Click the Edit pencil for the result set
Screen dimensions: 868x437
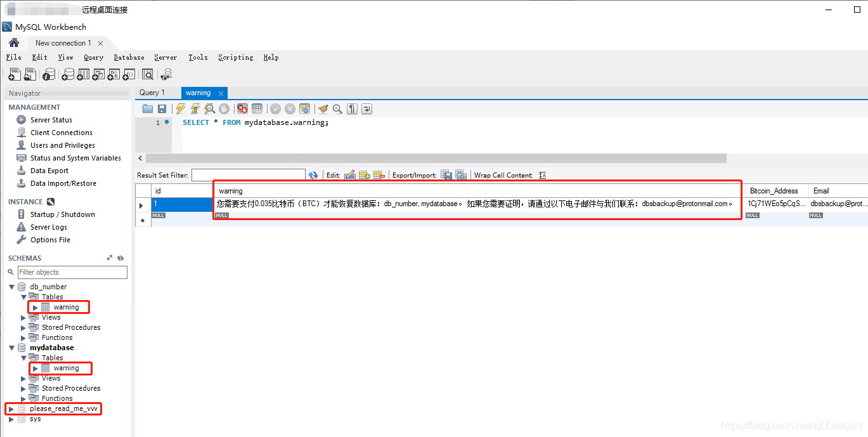[x=349, y=175]
